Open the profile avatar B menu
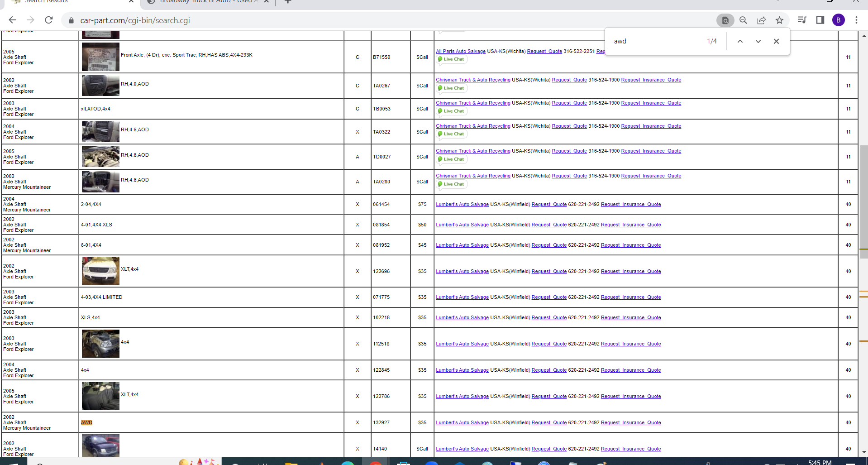This screenshot has height=465, width=868. click(838, 20)
